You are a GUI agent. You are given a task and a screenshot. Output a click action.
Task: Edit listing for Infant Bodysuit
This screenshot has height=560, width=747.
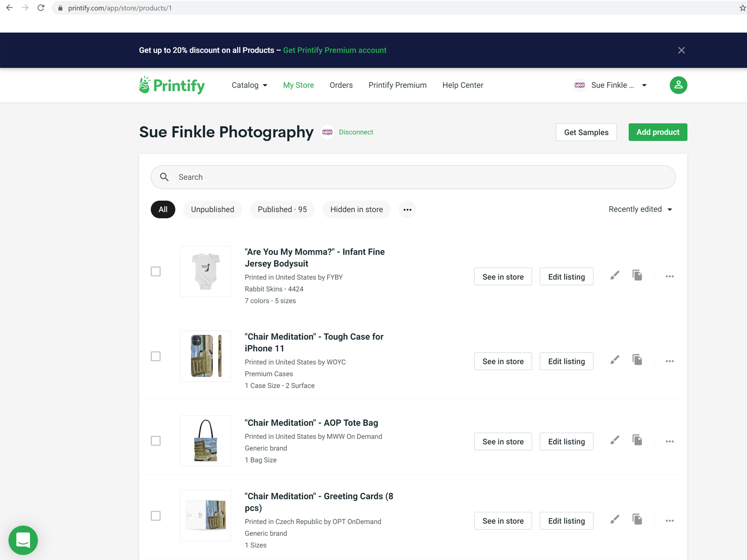tap(566, 276)
